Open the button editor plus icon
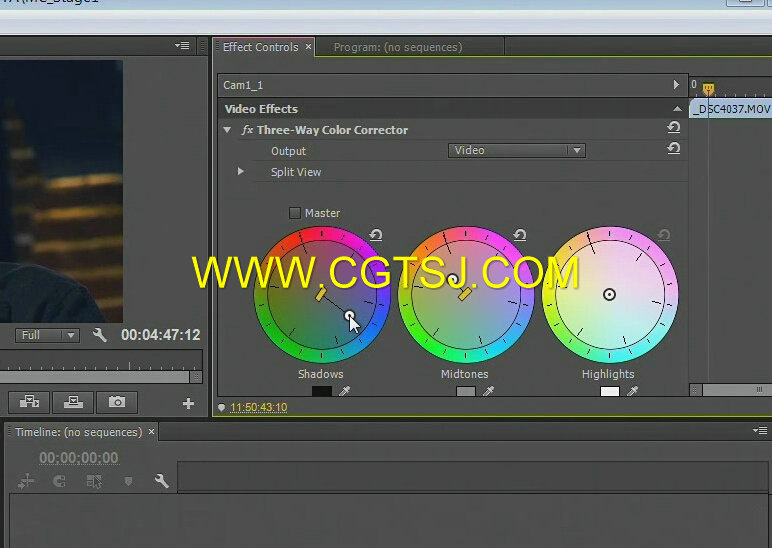The image size is (772, 548). pos(188,404)
